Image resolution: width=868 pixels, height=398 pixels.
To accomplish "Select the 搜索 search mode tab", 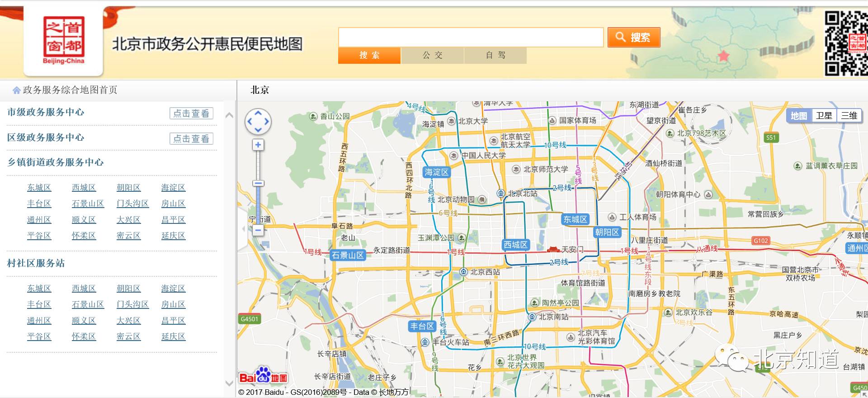I will click(x=369, y=55).
